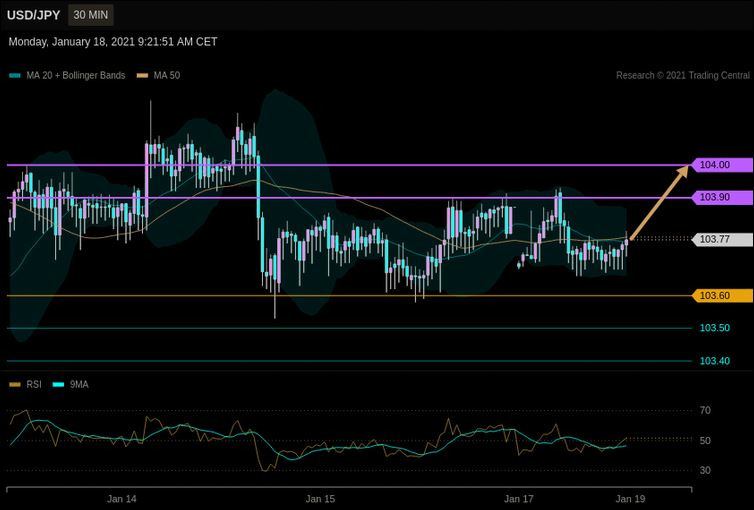Click the 103.50 support level label
The height and width of the screenshot is (510, 754).
(x=715, y=328)
